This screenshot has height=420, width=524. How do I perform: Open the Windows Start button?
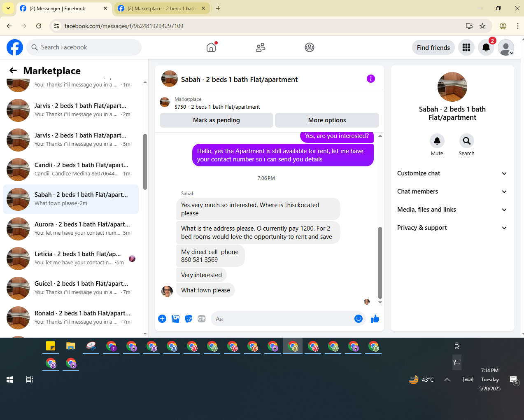click(10, 380)
